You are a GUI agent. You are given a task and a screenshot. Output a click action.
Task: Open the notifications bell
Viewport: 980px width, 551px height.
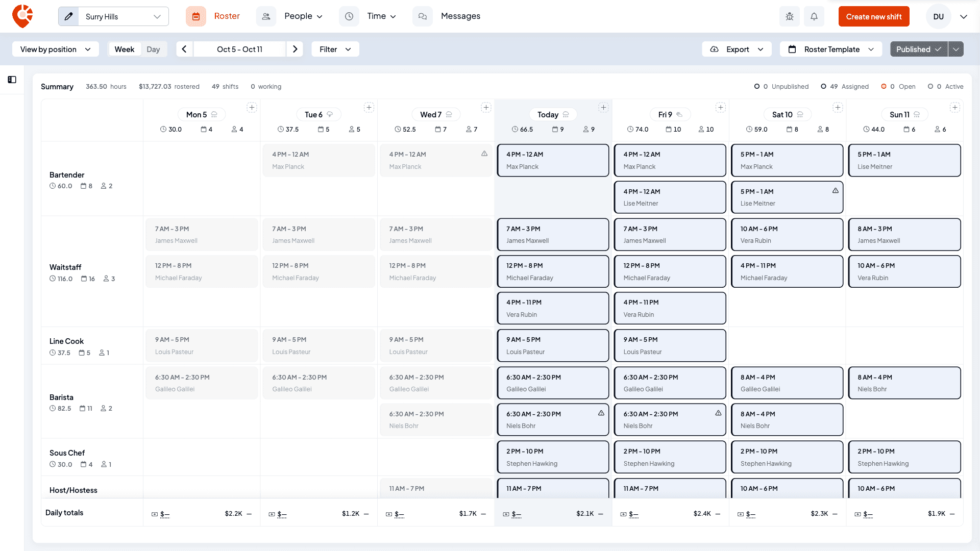[x=814, y=16]
